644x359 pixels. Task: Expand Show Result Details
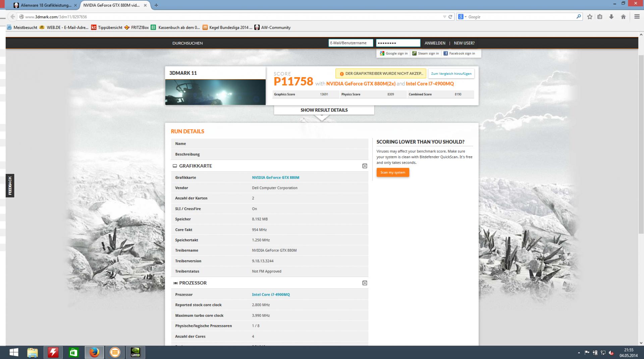324,110
